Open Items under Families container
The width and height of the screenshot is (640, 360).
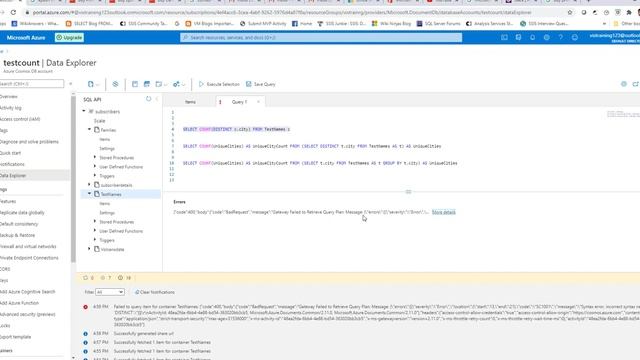(104, 139)
